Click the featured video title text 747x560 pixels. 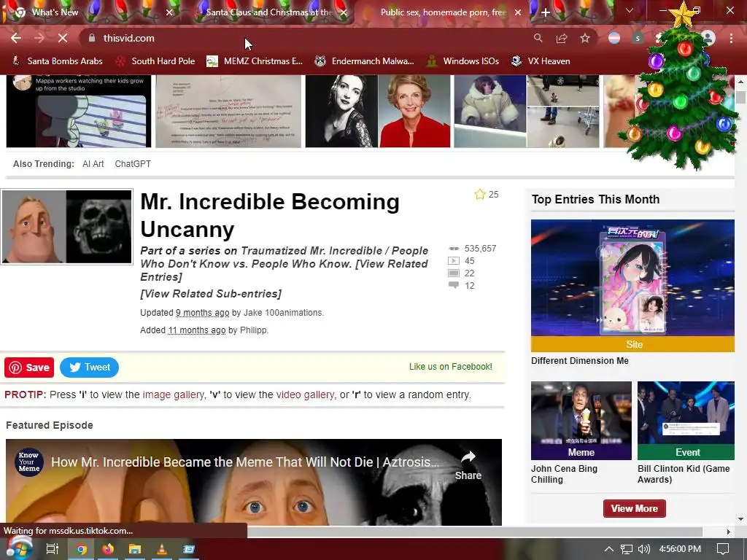[245, 462]
